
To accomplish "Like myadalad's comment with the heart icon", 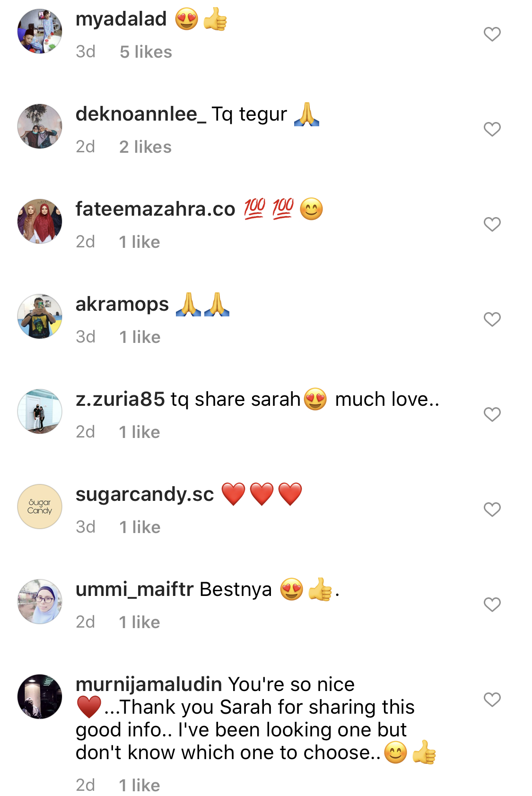I will pos(492,34).
